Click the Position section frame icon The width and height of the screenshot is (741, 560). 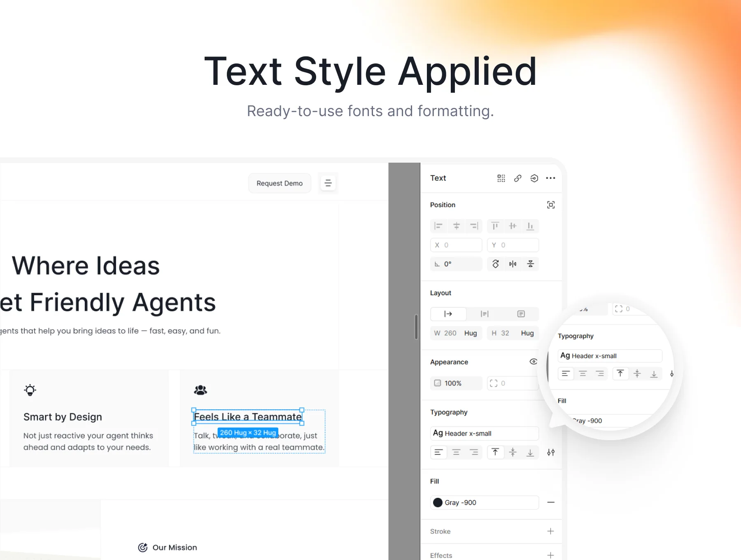[551, 205]
